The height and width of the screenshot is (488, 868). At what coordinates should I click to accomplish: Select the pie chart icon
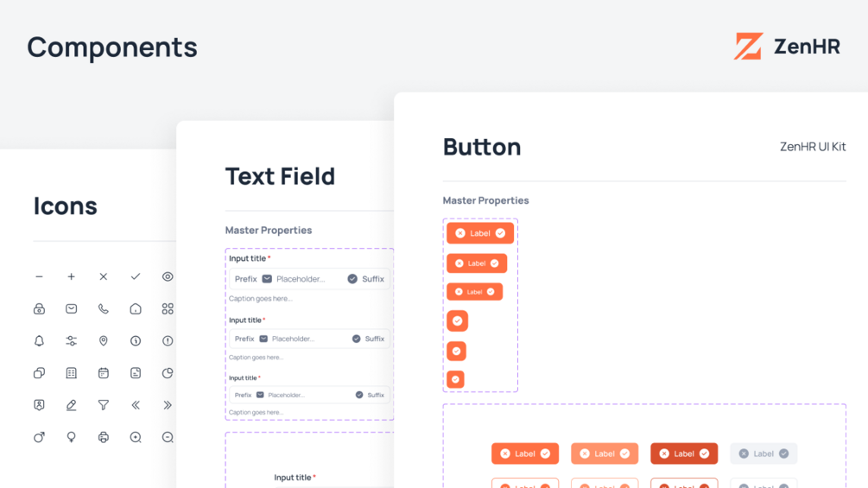168,373
